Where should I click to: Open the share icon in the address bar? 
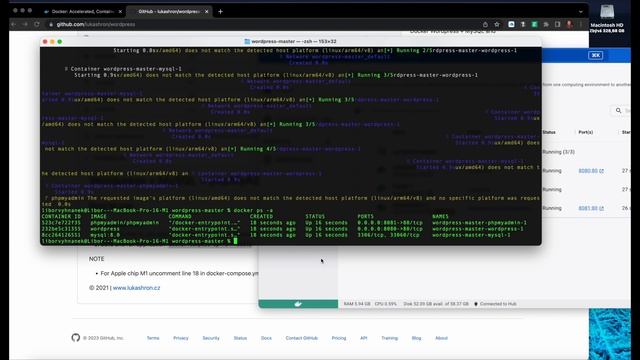coord(485,24)
